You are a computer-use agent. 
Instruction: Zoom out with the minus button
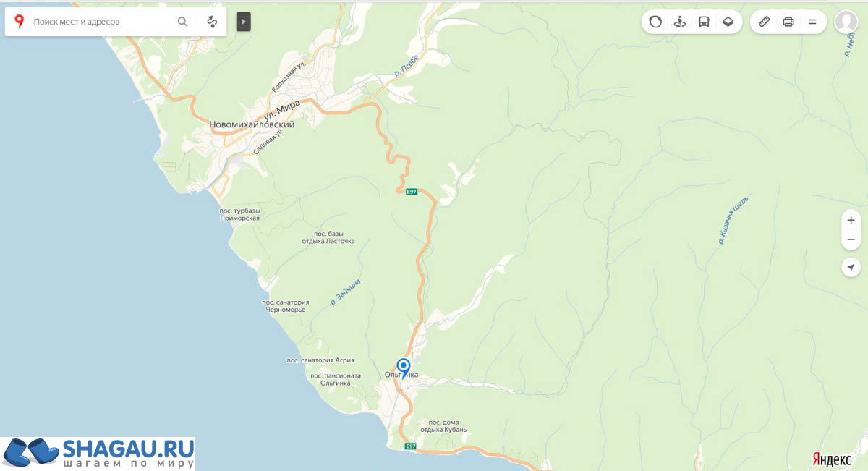click(x=851, y=239)
